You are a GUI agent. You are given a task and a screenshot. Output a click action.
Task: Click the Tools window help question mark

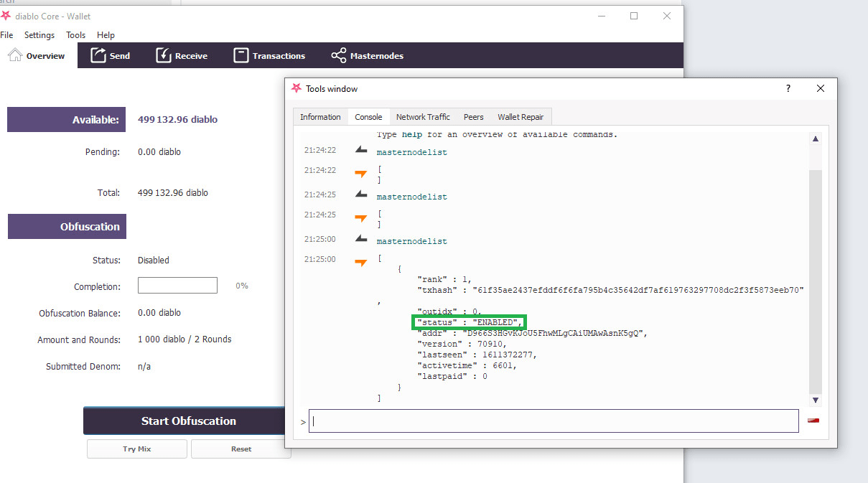(788, 88)
